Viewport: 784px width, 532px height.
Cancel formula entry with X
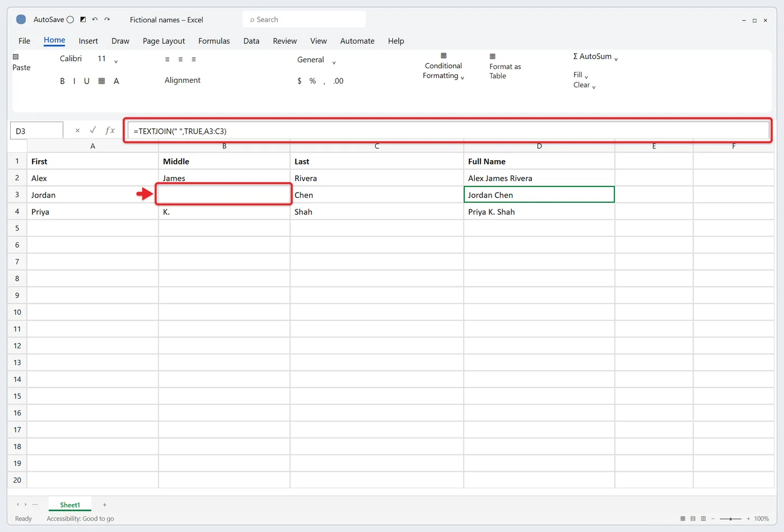point(77,130)
